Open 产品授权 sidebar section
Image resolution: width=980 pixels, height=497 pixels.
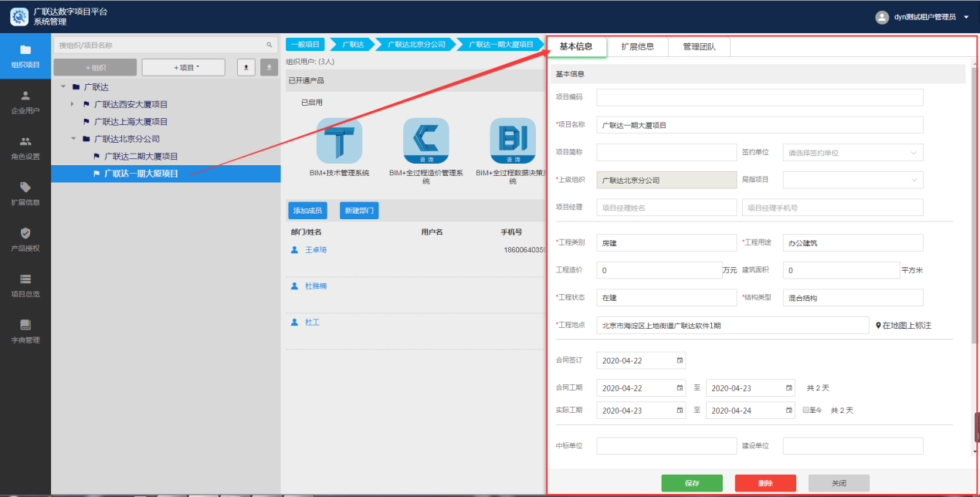click(x=25, y=239)
